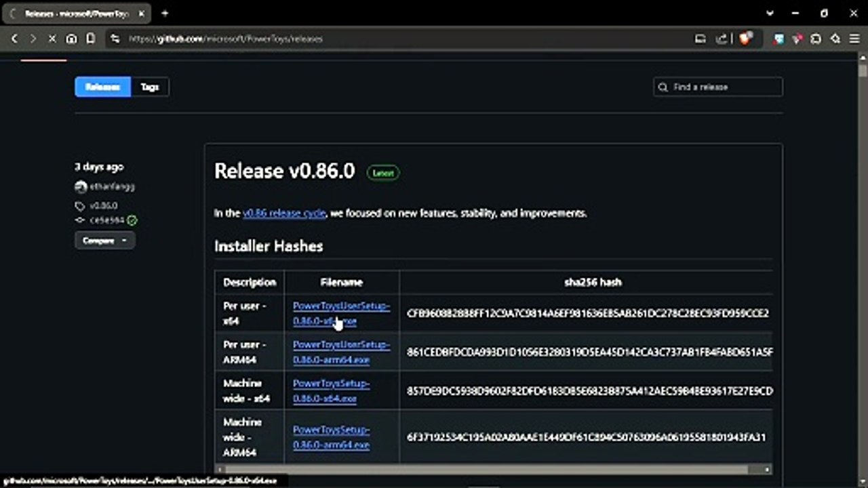Download PowerToysSetup-0.86.0-x64.exe
The image size is (868, 488).
[x=331, y=390]
